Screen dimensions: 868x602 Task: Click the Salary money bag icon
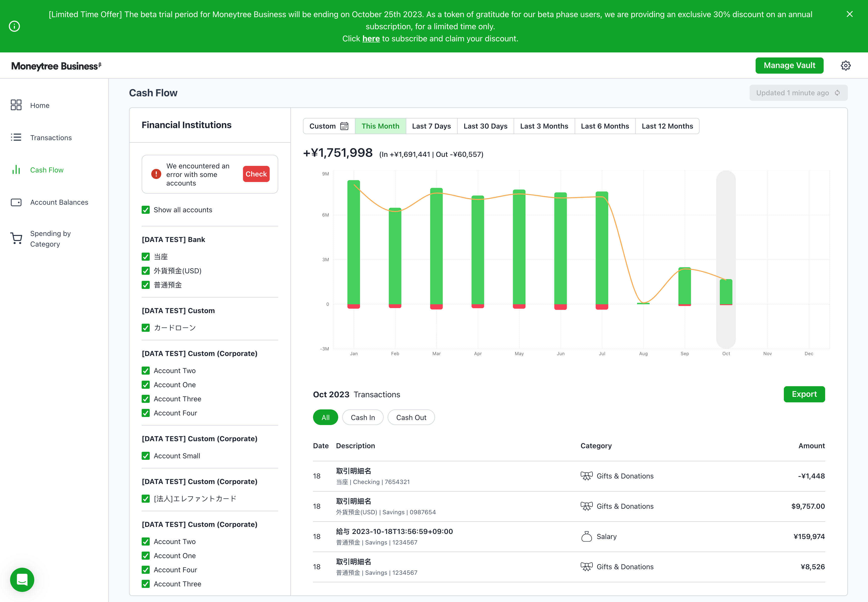(586, 536)
